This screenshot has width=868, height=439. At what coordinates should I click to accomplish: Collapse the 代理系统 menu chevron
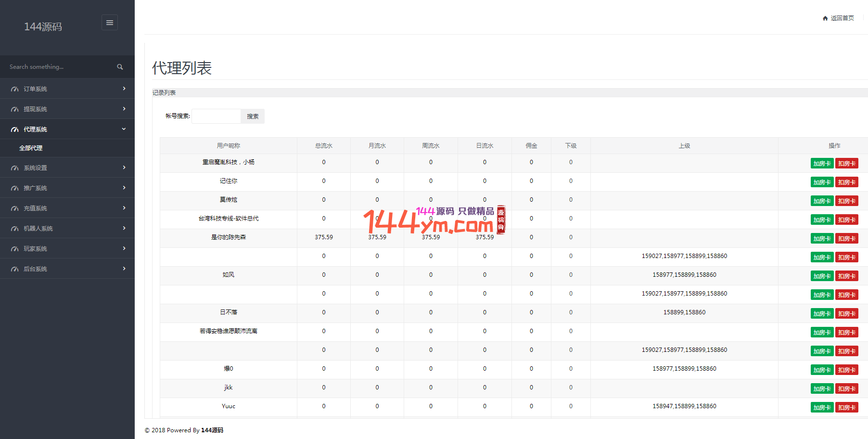pos(124,129)
